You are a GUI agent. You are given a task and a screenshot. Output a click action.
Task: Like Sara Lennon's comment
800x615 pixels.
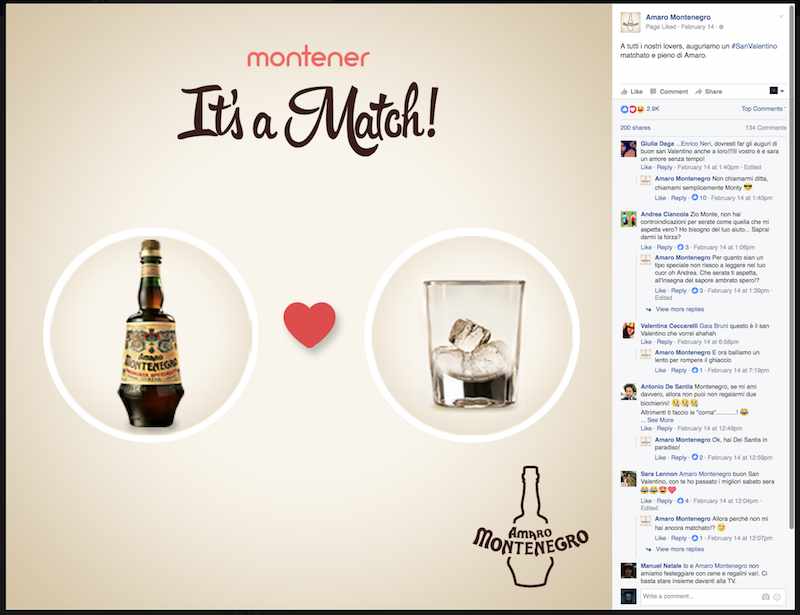click(x=646, y=501)
